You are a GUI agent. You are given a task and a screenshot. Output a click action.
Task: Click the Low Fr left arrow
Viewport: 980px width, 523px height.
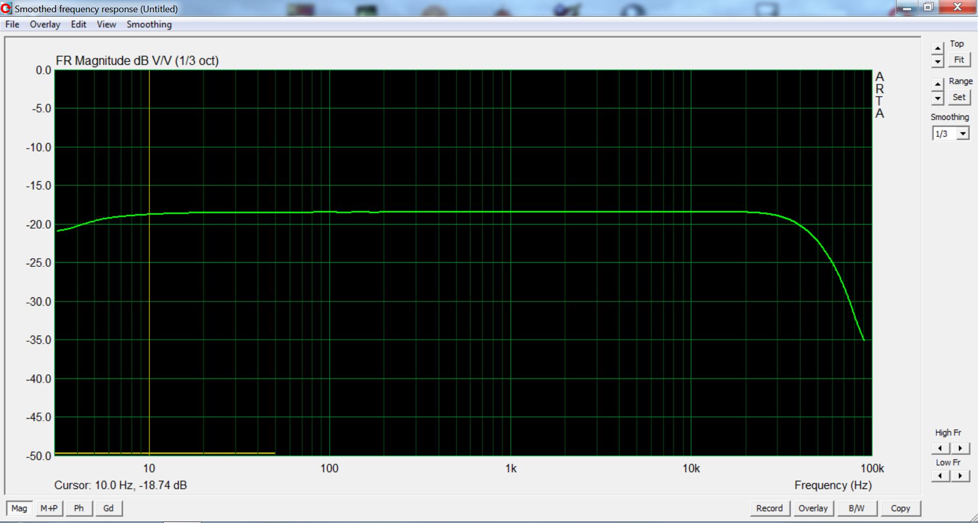coord(941,476)
